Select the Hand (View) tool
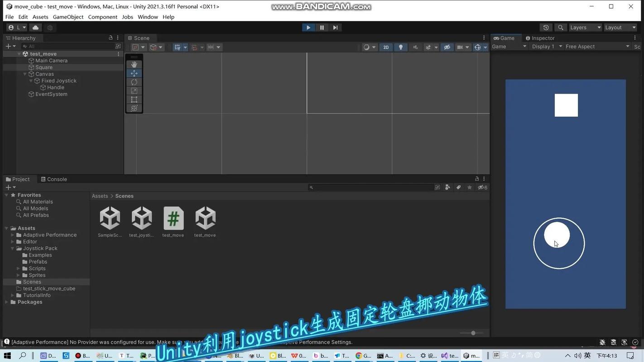Screen dimensions: 644x362 [x=134, y=65]
